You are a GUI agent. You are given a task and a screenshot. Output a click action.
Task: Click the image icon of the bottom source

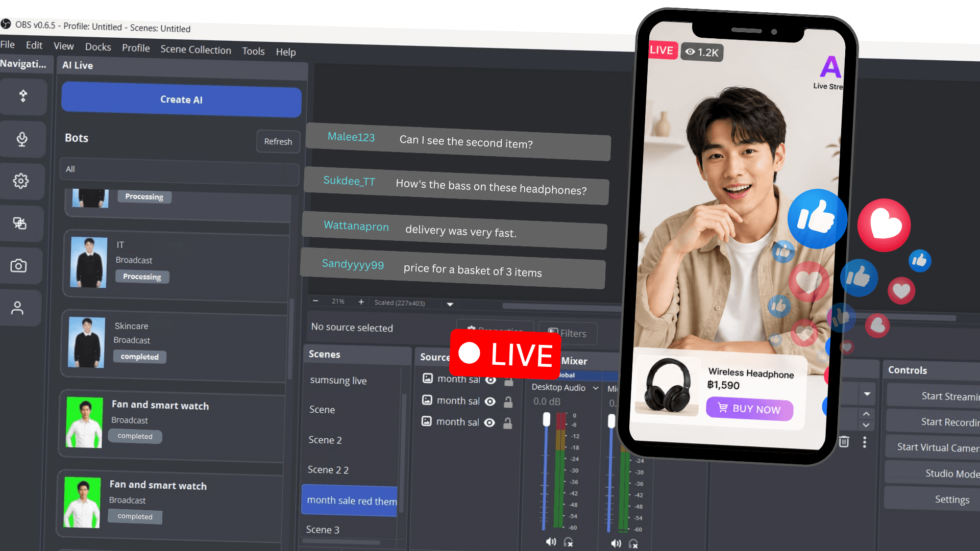coord(427,421)
